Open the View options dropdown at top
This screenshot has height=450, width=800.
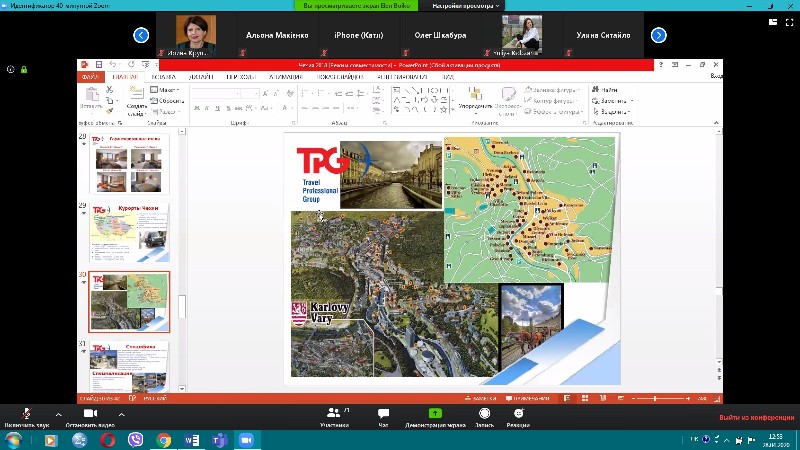click(x=468, y=6)
